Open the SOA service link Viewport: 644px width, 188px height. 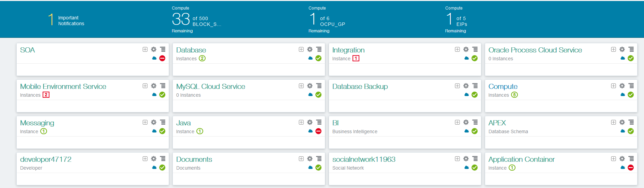point(27,50)
